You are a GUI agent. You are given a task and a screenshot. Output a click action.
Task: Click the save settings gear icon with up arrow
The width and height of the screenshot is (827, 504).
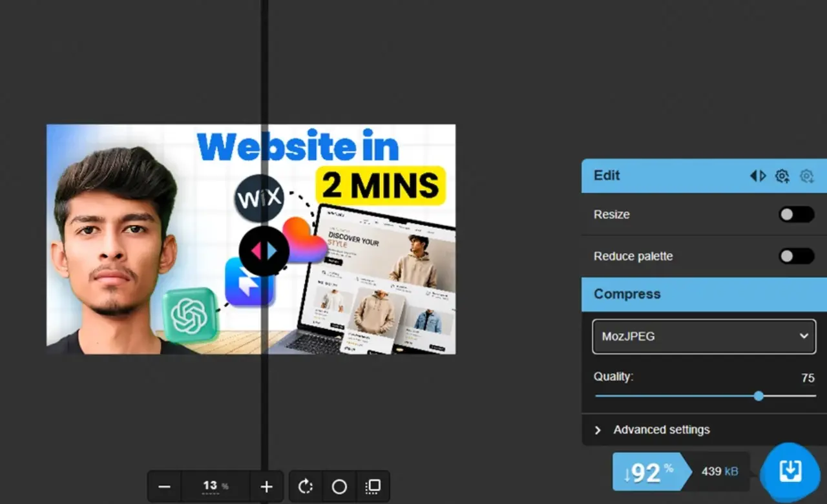pyautogui.click(x=782, y=176)
